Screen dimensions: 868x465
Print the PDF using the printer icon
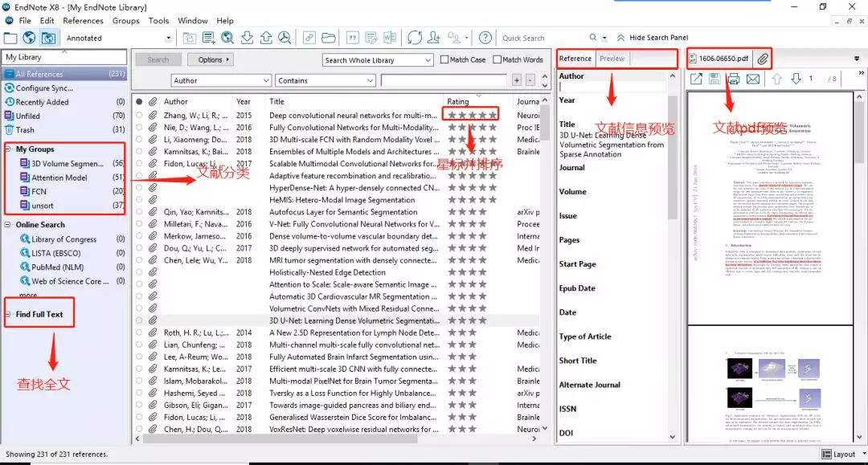734,79
